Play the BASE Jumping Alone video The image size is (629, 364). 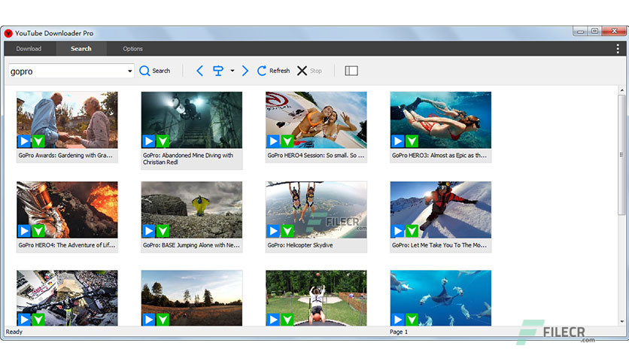[x=149, y=231]
